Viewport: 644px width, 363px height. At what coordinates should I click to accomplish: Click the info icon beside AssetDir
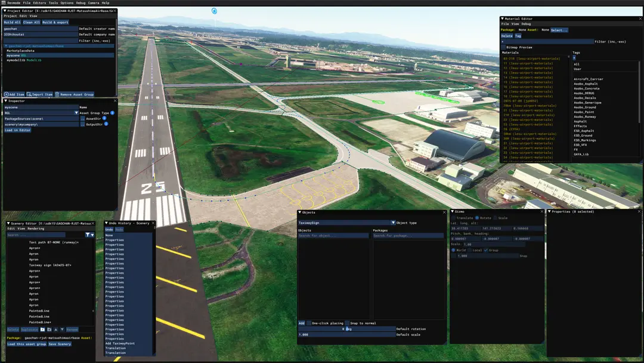pos(104,118)
